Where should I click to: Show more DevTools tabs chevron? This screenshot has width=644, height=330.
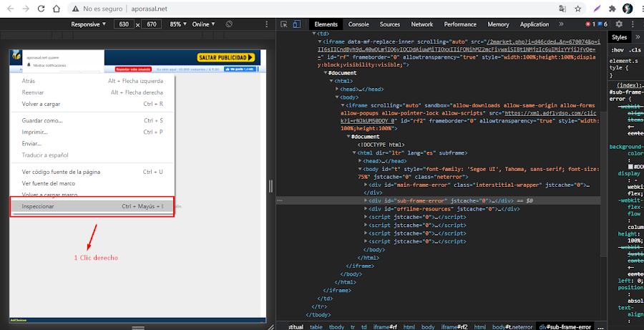click(562, 24)
